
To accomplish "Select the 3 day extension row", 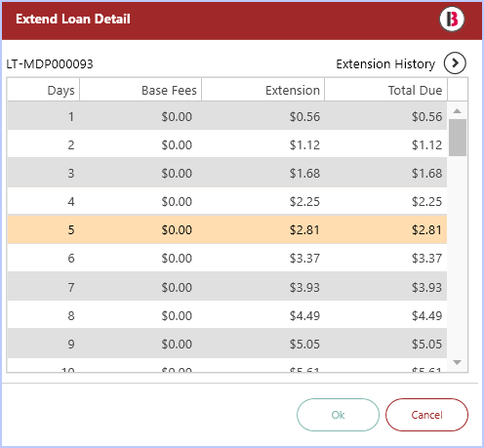I will pyautogui.click(x=227, y=173).
